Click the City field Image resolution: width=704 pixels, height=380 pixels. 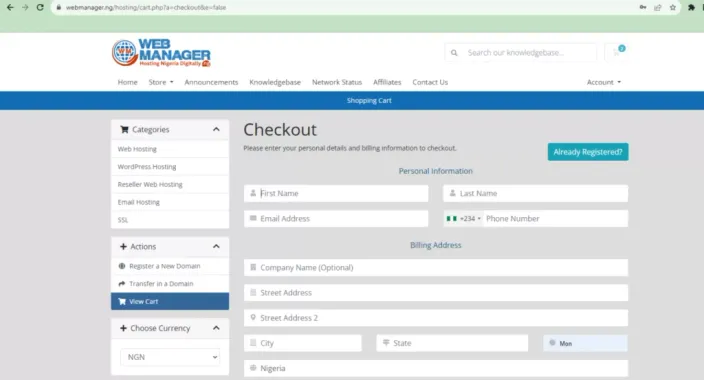[x=303, y=343]
